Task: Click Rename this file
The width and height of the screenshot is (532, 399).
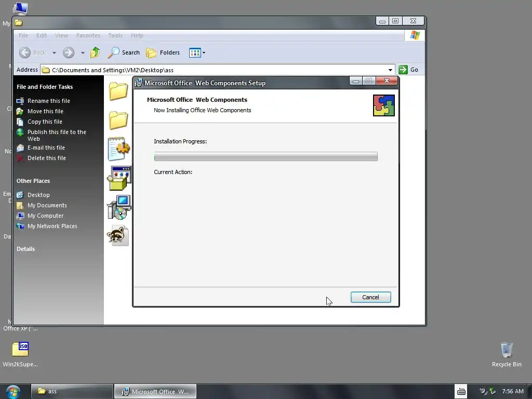Action: click(48, 101)
